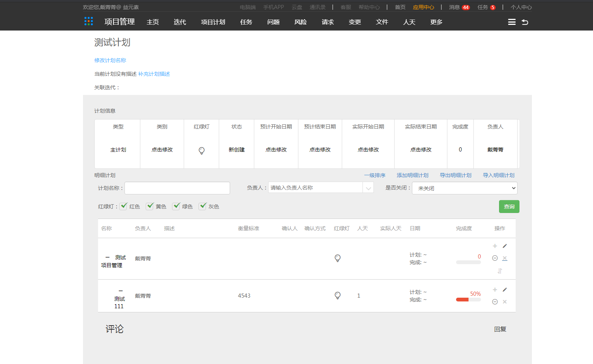The height and width of the screenshot is (364, 593).
Task: Click the 0 progress bar of 测试项目管理
Action: (x=469, y=262)
